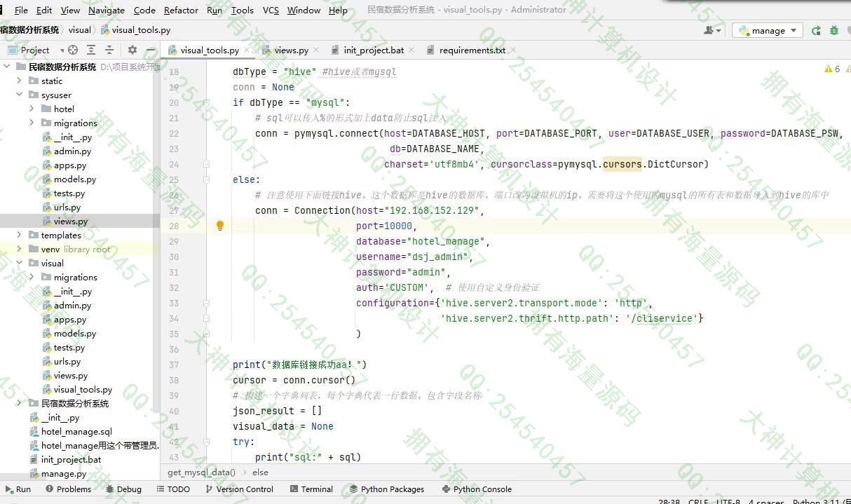This screenshot has height=504, width=851.
Task: Fold the if block at line 20
Action: coord(206,102)
